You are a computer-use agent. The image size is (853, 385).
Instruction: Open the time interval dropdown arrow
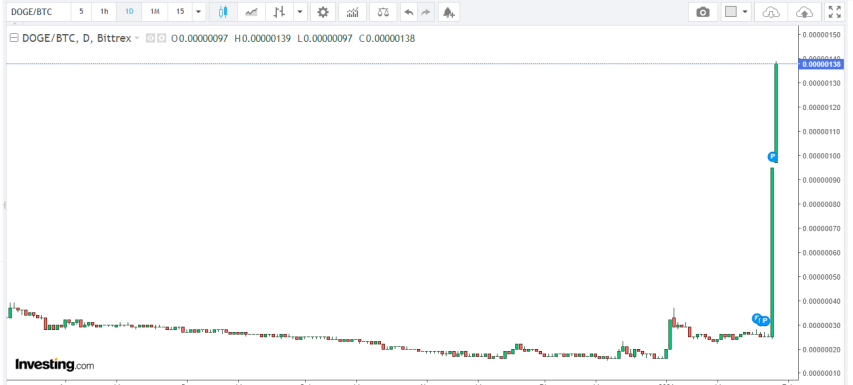(x=198, y=12)
